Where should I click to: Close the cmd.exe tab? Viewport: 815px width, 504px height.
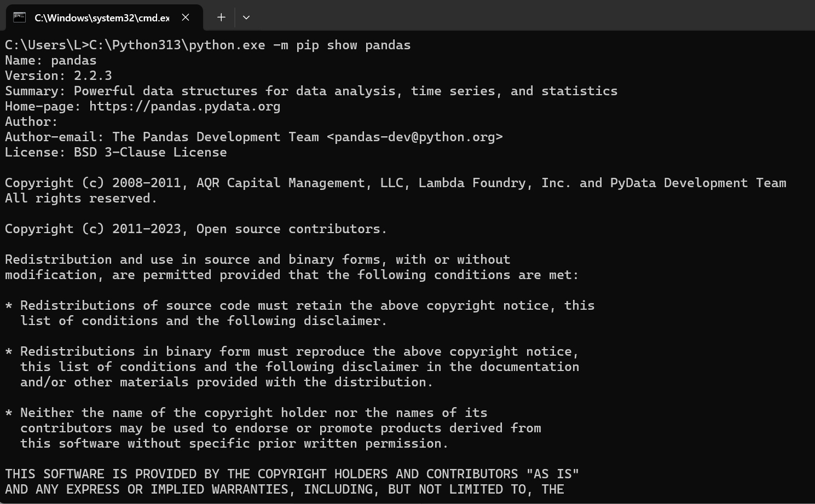[186, 18]
